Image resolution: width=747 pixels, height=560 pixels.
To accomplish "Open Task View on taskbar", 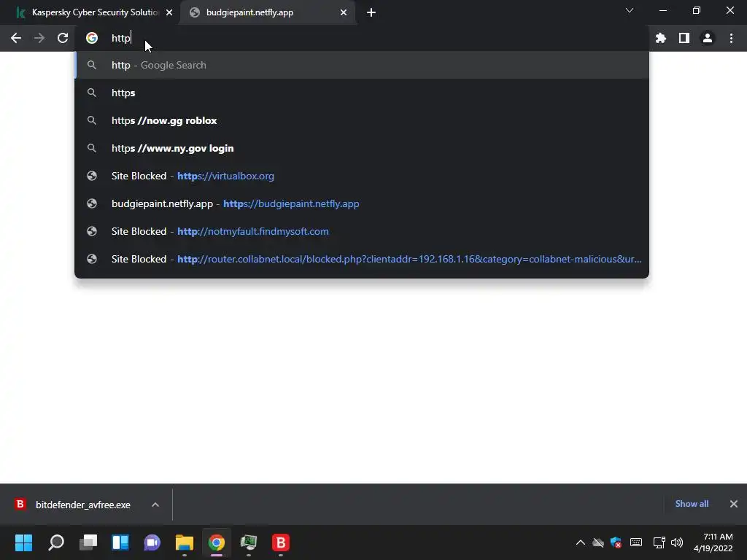I will (88, 542).
